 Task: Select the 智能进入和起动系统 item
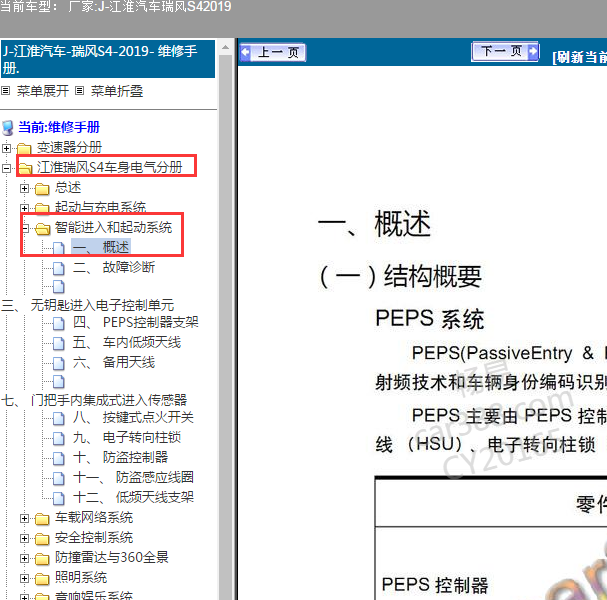[113, 228]
